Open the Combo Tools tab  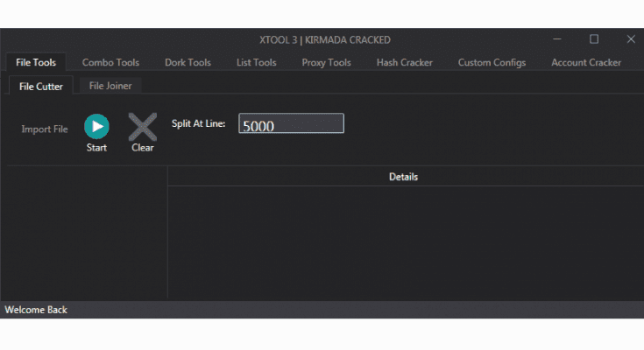click(110, 63)
